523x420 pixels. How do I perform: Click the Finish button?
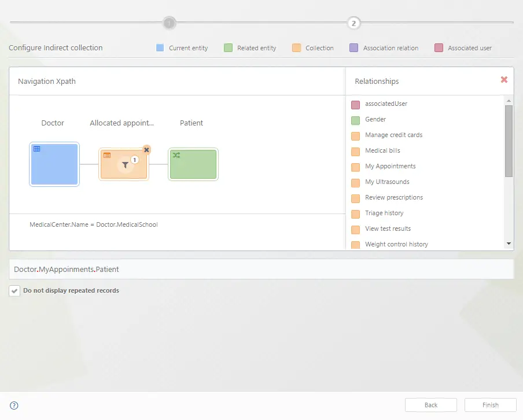click(491, 405)
